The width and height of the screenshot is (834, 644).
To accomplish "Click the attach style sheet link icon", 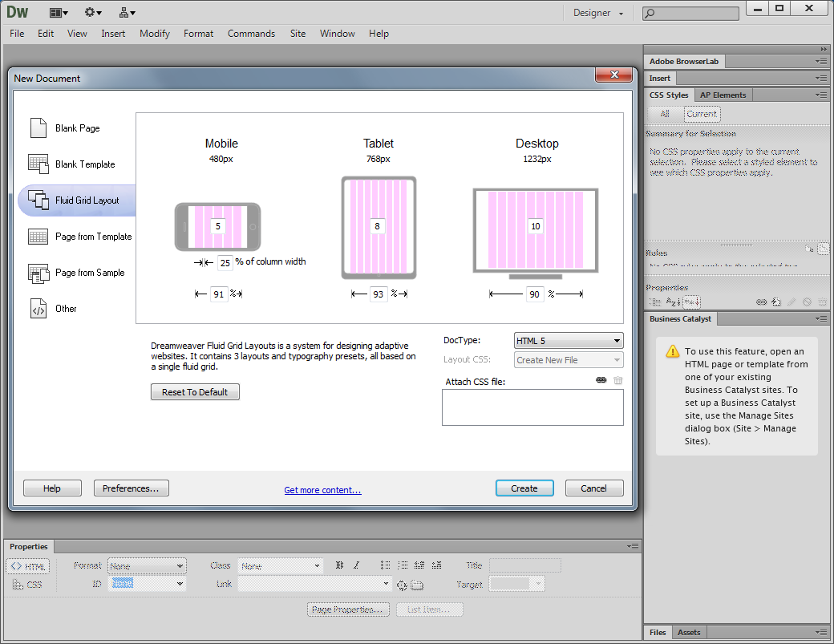I will [601, 380].
